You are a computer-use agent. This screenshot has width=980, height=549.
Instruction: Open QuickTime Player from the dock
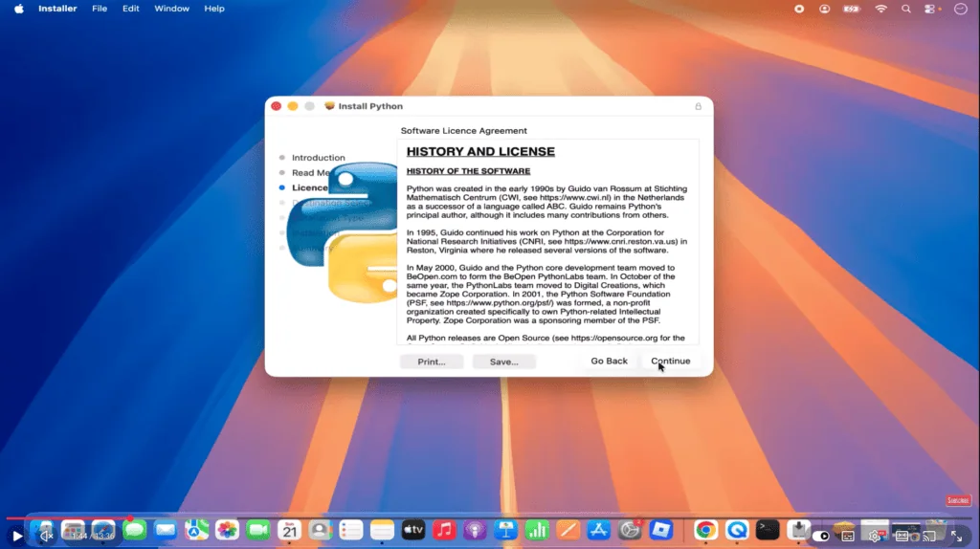point(737,530)
